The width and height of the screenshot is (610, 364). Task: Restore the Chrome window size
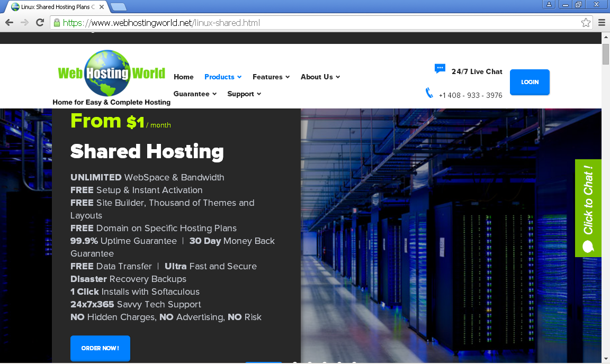[x=578, y=4]
